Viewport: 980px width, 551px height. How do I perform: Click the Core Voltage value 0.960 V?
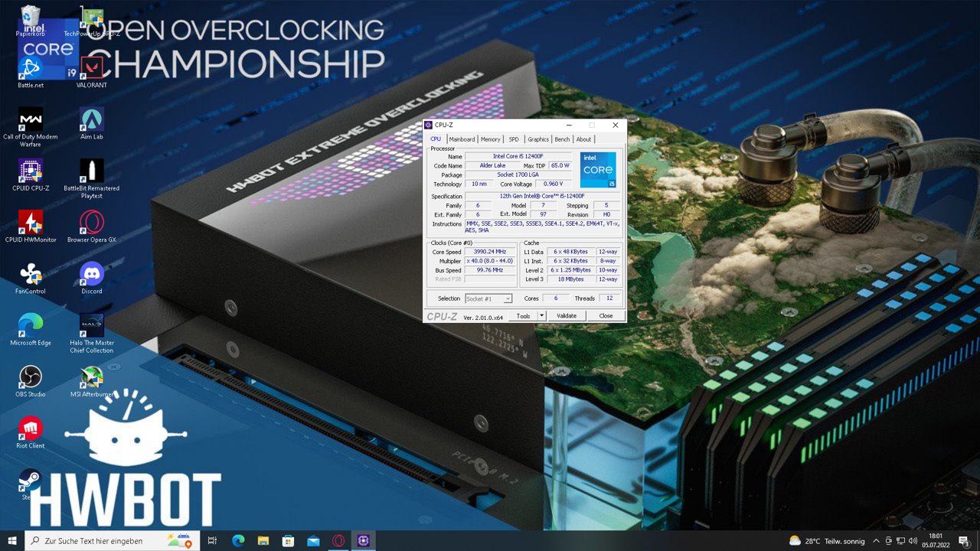(x=553, y=184)
